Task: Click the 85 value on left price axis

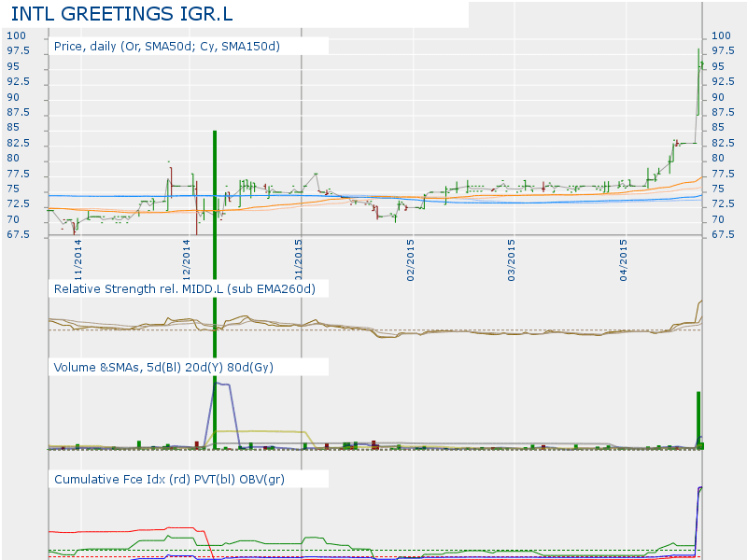Action: tap(13, 127)
